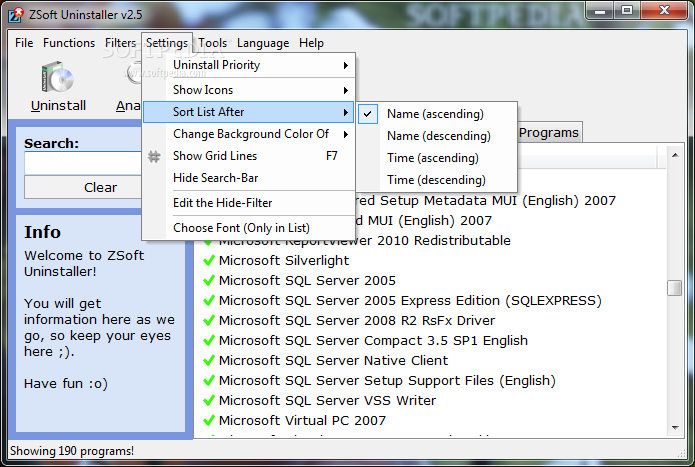The image size is (695, 467).
Task: Open the Help menu
Action: click(311, 43)
